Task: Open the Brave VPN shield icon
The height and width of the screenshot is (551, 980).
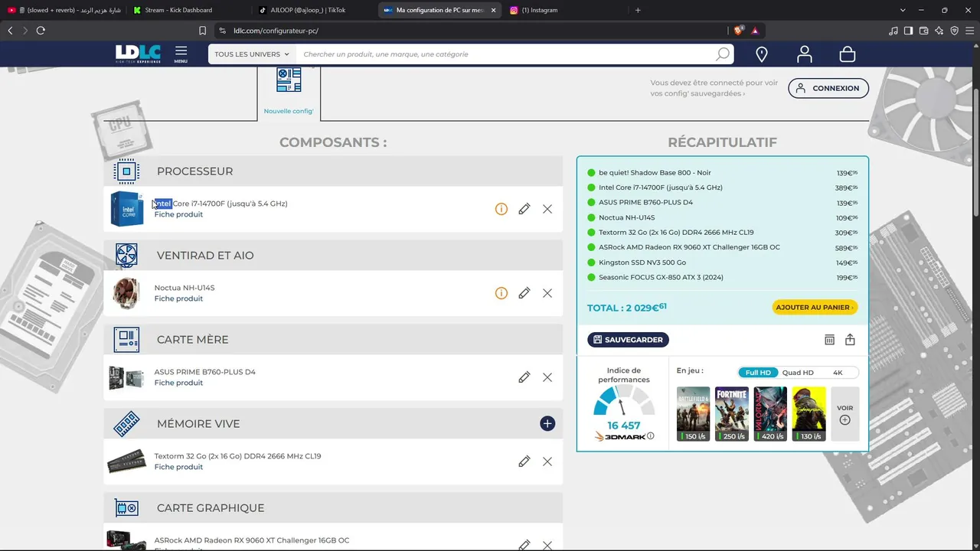Action: (955, 31)
